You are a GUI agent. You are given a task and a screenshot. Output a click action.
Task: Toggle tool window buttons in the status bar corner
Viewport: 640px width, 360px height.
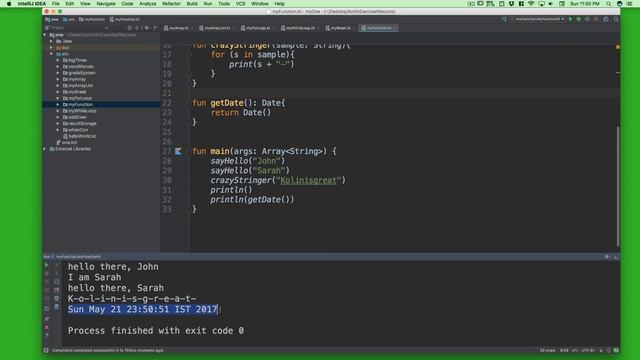[46, 350]
